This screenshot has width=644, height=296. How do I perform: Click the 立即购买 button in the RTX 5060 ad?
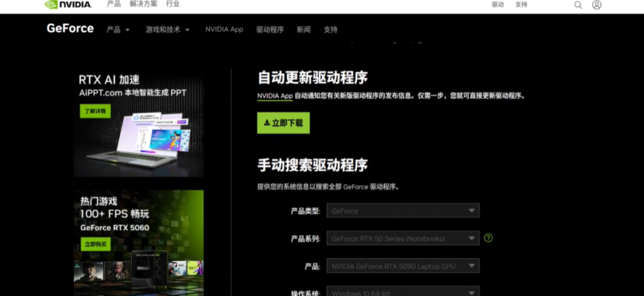coord(95,244)
